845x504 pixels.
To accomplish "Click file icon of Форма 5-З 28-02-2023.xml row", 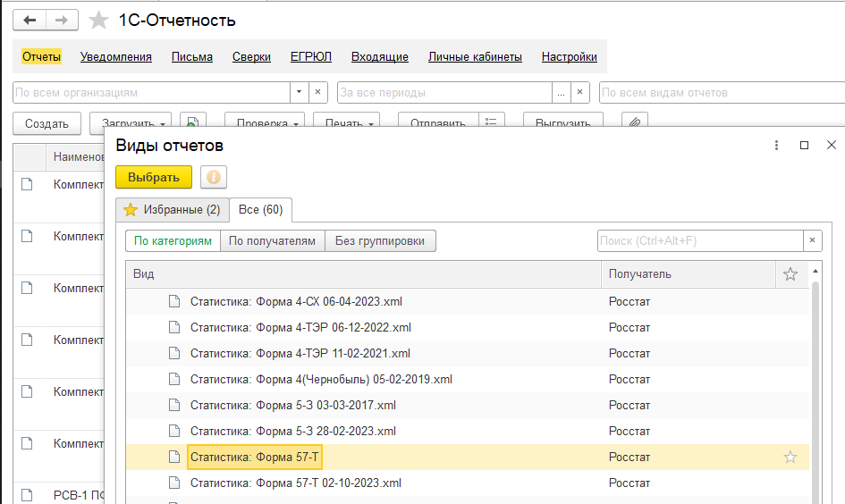I will (174, 431).
